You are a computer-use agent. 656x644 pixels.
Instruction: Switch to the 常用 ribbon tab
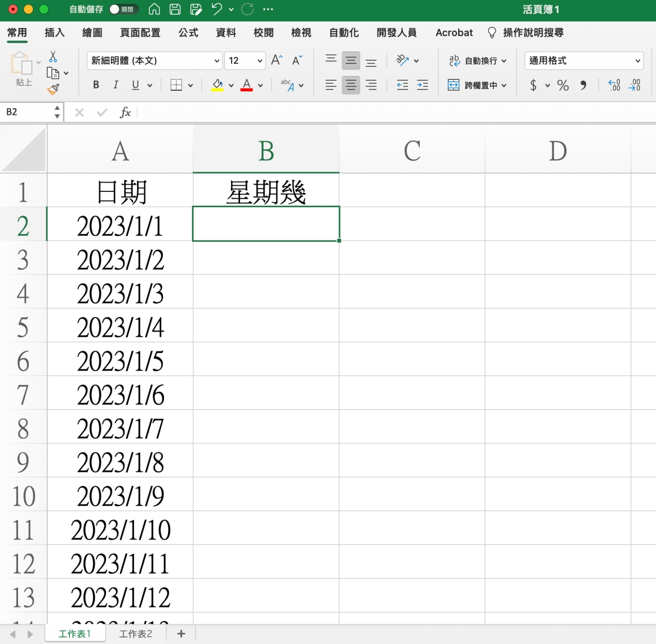coord(17,33)
